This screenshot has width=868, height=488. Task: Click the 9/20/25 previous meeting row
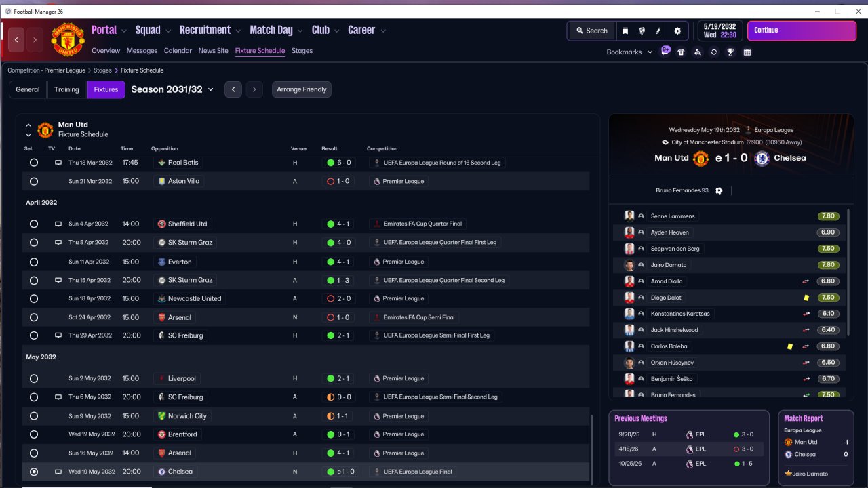coord(689,434)
